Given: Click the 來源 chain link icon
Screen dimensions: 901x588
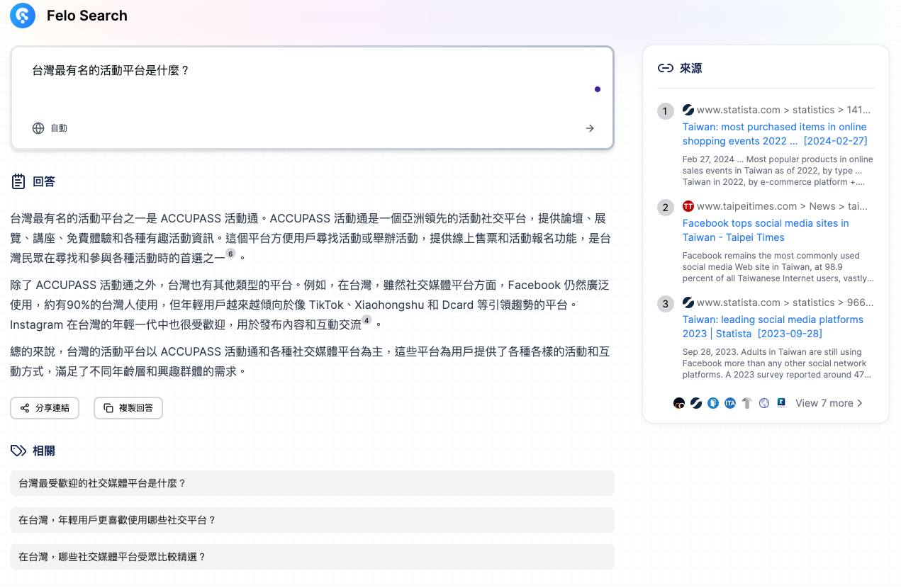Looking at the screenshot, I should pyautogui.click(x=665, y=68).
